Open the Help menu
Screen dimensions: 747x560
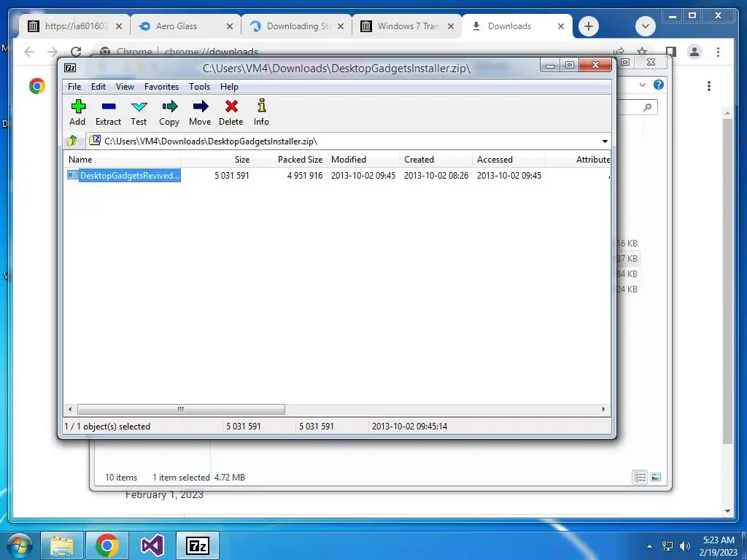point(229,87)
